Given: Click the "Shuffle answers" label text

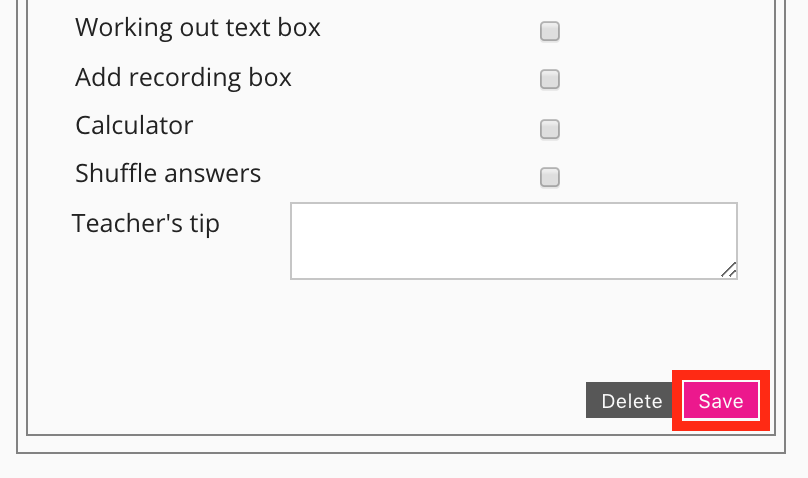Looking at the screenshot, I should pos(168,173).
